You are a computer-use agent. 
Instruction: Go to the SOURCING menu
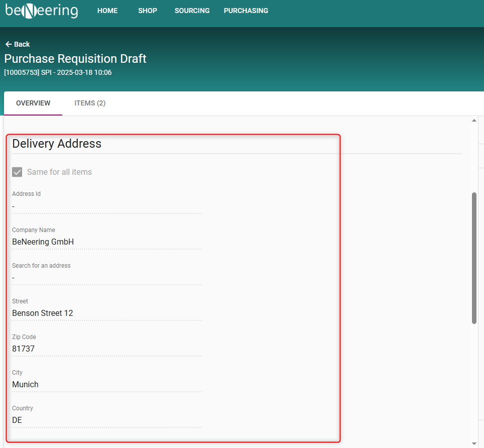[192, 11]
